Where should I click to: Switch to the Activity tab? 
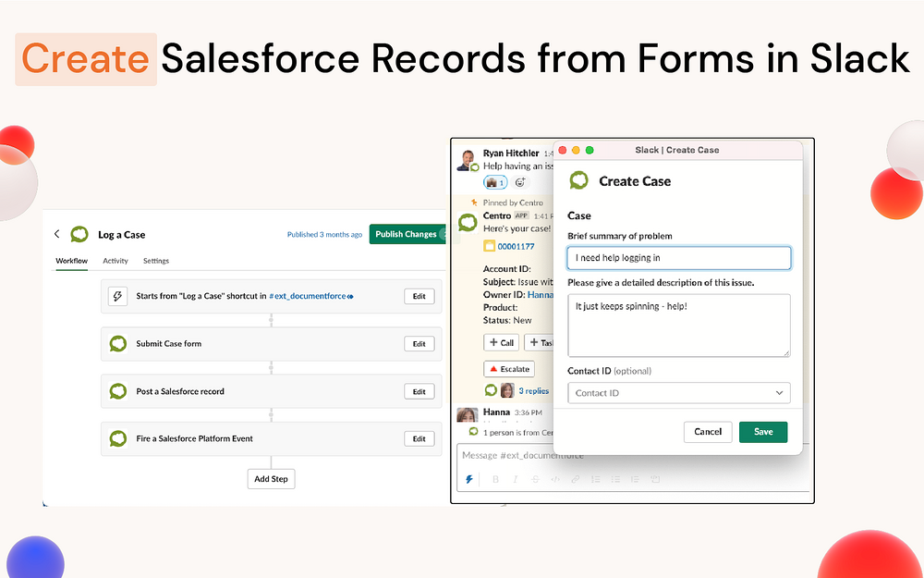115,261
